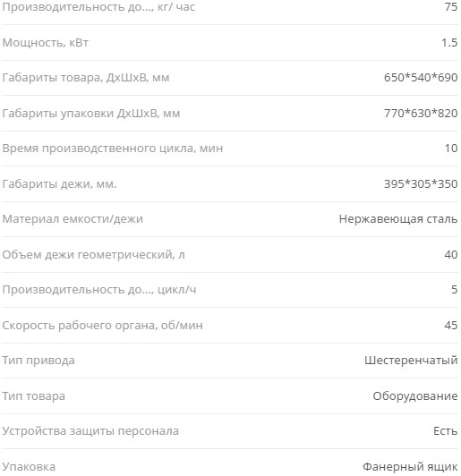Select the dimensions value 650*540*690
Screen dimensions: 461x476
[421, 78]
